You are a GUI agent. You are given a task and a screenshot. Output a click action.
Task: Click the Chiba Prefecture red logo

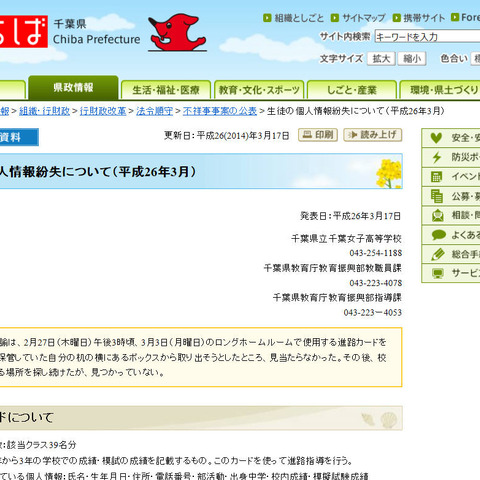pyautogui.click(x=23, y=32)
